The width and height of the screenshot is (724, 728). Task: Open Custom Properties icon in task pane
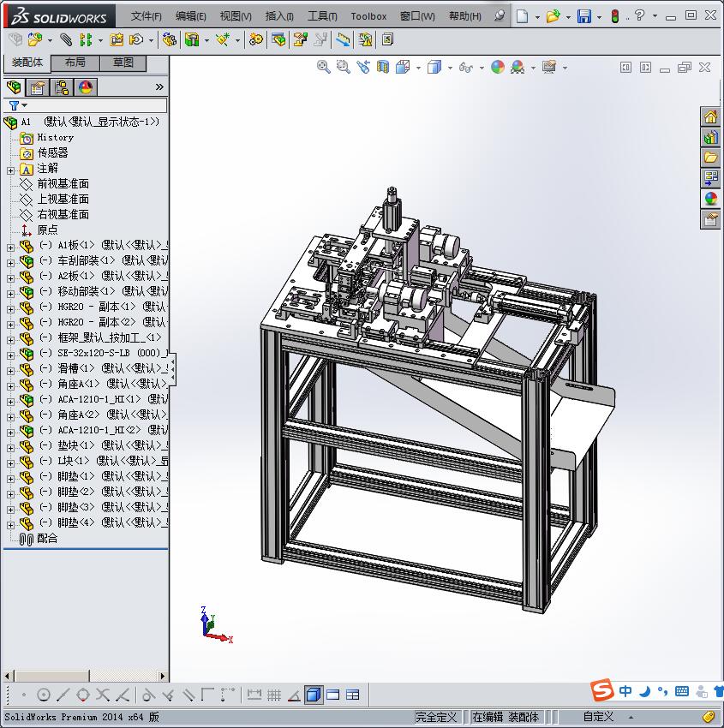click(710, 218)
